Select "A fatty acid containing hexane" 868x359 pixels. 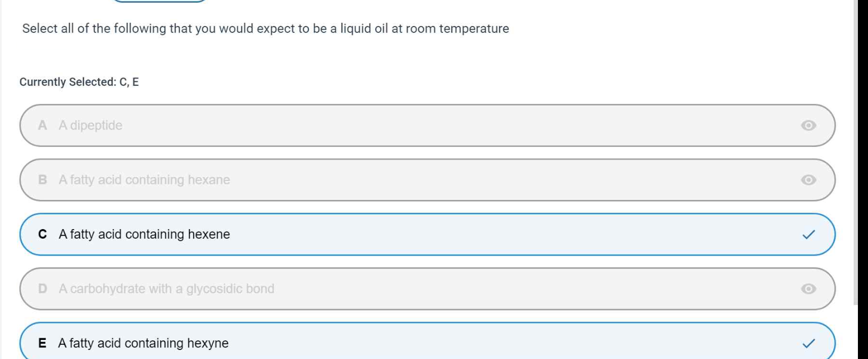click(x=144, y=180)
